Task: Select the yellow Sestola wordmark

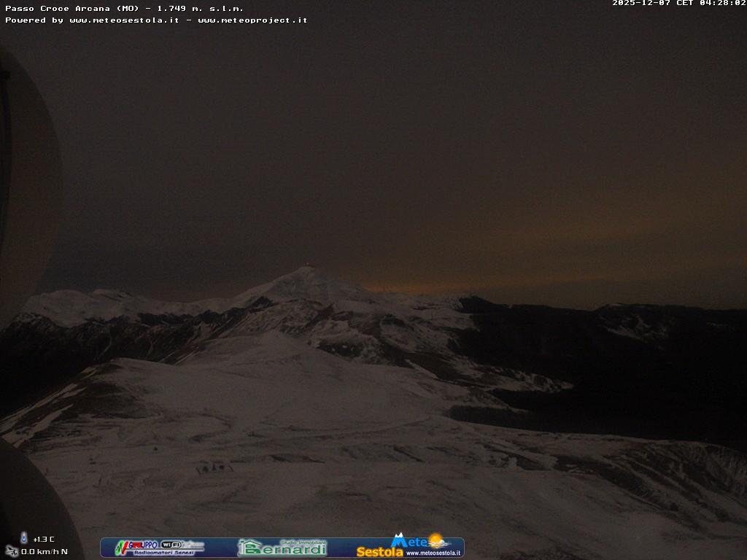Action: [379, 552]
